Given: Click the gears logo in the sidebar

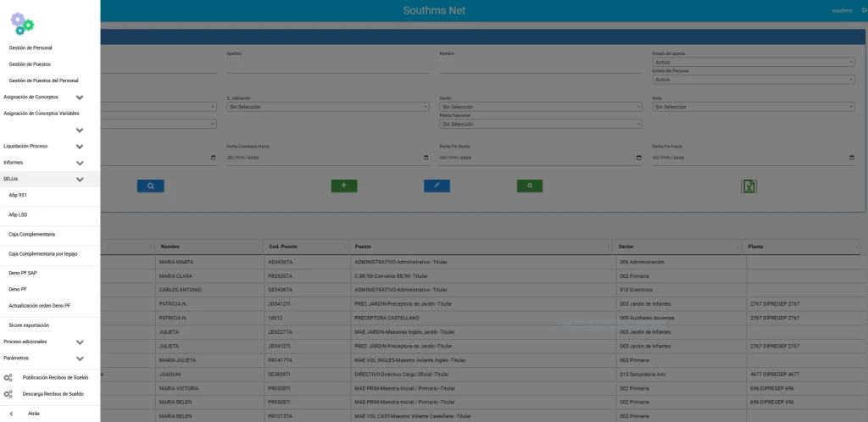Looking at the screenshot, I should (22, 24).
